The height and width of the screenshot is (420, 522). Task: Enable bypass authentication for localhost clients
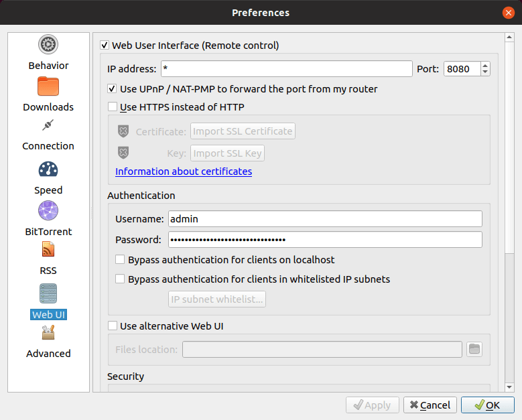pos(120,260)
